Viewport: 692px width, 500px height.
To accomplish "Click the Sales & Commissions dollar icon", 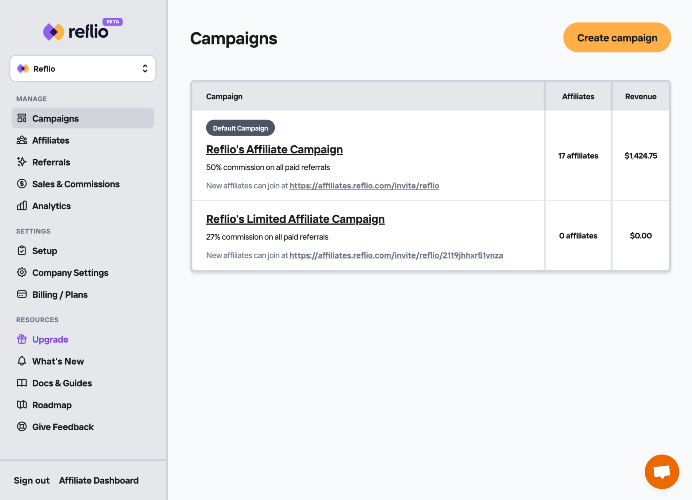I will tap(22, 184).
